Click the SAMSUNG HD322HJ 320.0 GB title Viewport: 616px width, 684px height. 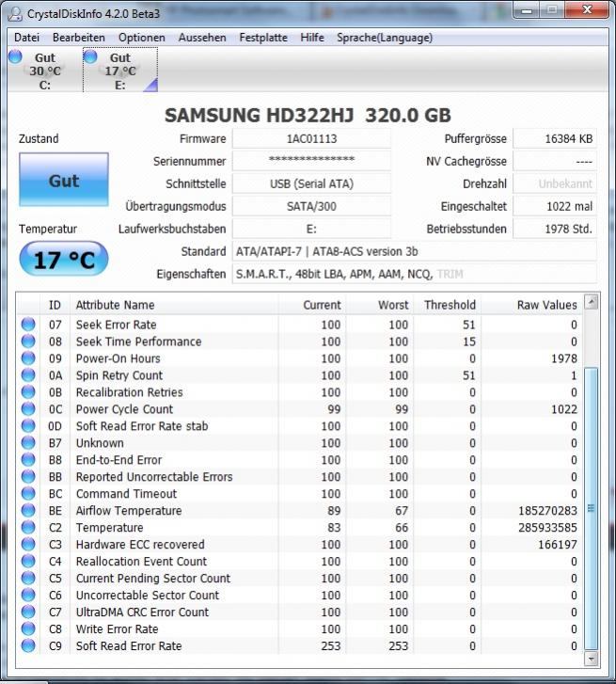(x=308, y=116)
